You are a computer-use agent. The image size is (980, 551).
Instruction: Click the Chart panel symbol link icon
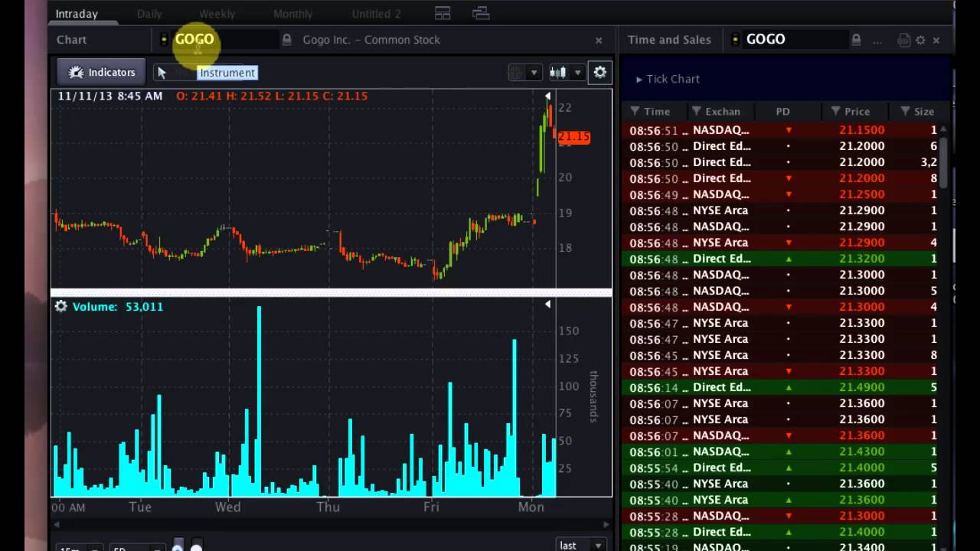[164, 40]
